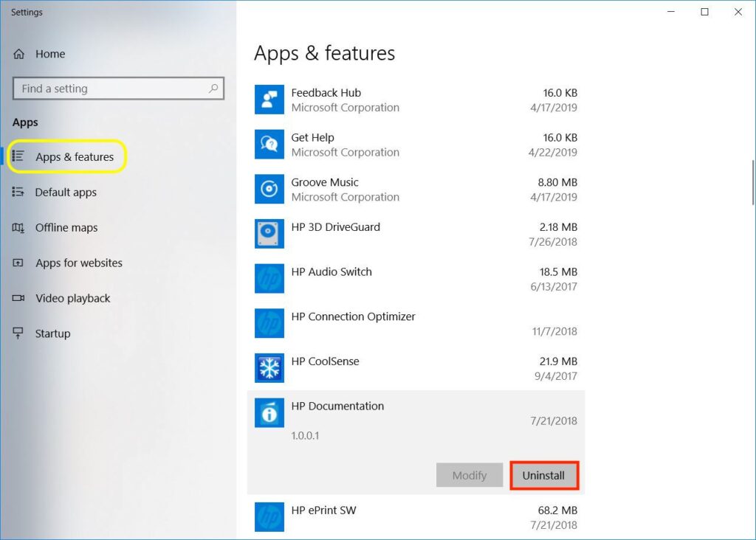Select Offline maps in sidebar

tap(66, 228)
